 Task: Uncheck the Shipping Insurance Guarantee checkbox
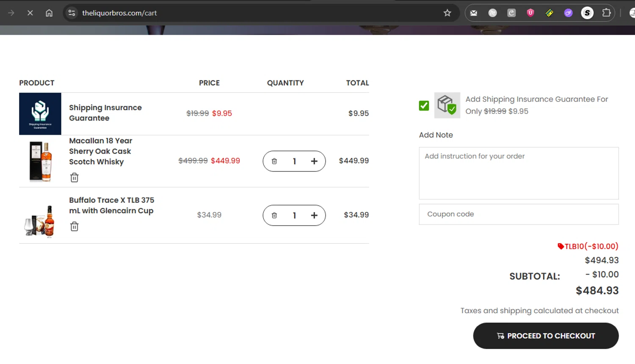tap(424, 105)
